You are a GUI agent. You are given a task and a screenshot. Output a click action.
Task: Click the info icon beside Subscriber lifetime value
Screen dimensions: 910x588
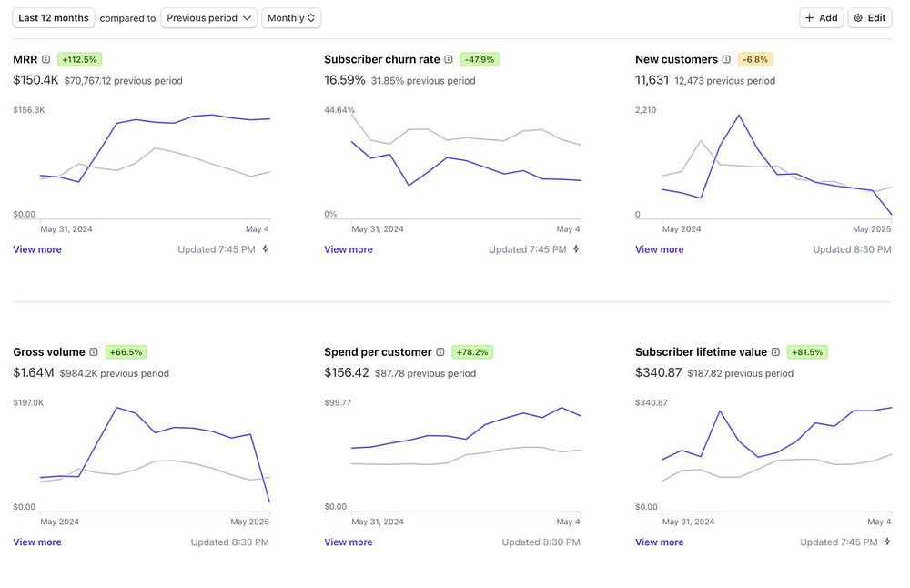(x=775, y=352)
